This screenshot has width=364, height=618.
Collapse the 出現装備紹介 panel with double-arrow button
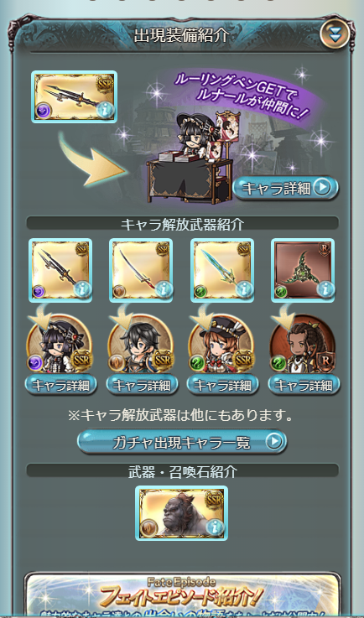coord(335,34)
